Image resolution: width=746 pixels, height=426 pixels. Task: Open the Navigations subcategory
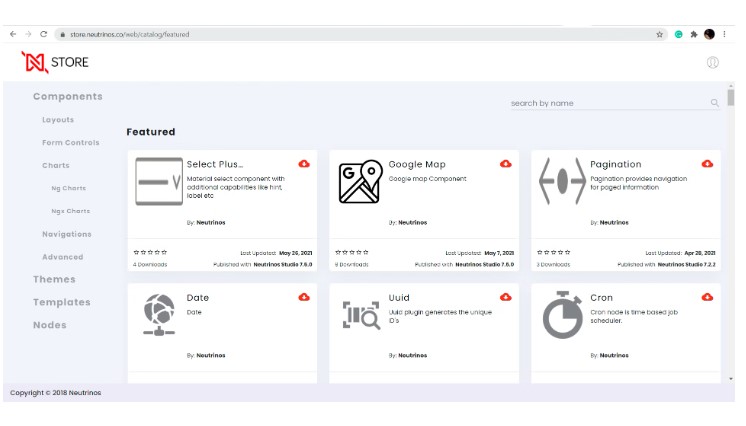(67, 234)
